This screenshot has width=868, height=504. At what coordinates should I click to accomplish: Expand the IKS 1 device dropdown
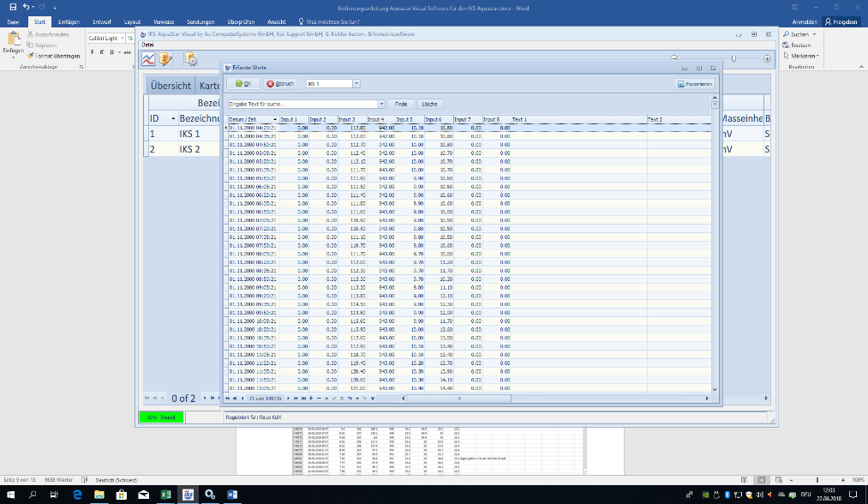[356, 84]
